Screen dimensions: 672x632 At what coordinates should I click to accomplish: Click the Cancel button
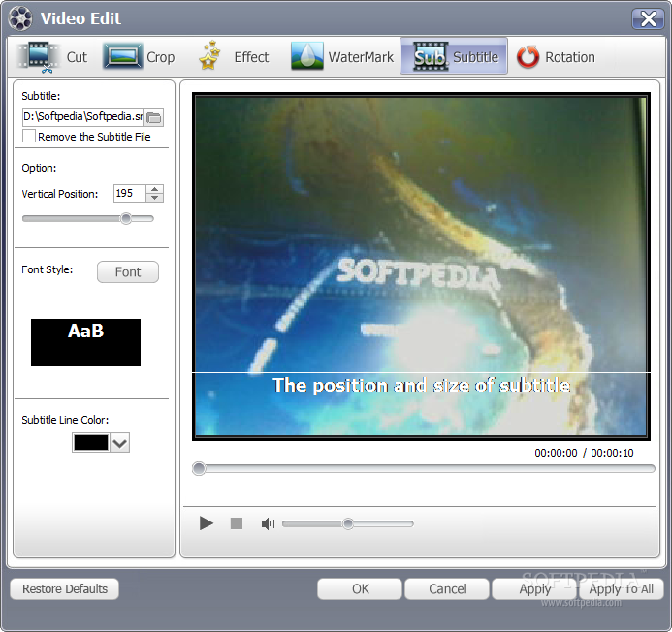(447, 588)
